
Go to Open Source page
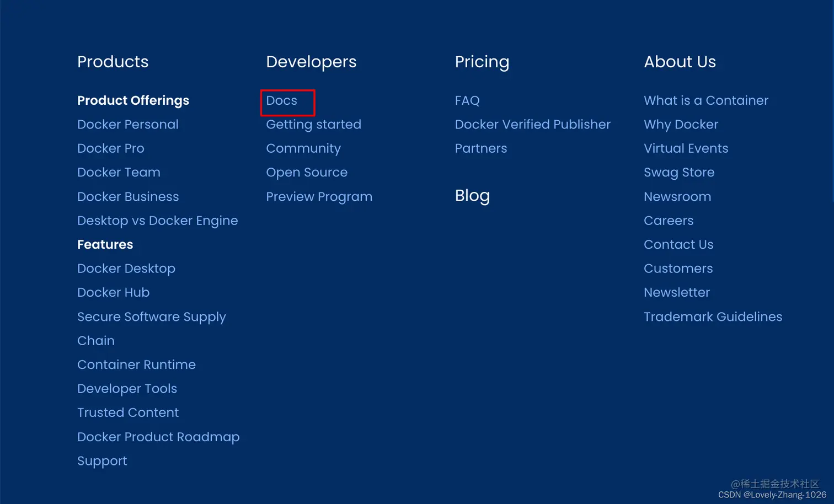307,173
